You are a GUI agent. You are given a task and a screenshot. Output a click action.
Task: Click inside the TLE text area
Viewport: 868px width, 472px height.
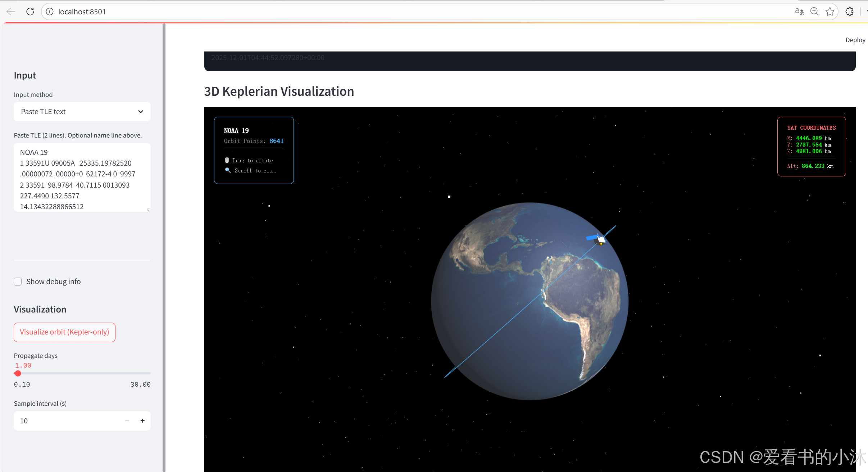pyautogui.click(x=82, y=177)
